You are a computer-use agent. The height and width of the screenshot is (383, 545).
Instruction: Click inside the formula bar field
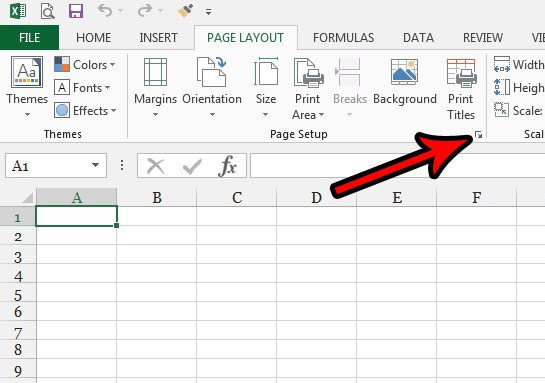397,166
